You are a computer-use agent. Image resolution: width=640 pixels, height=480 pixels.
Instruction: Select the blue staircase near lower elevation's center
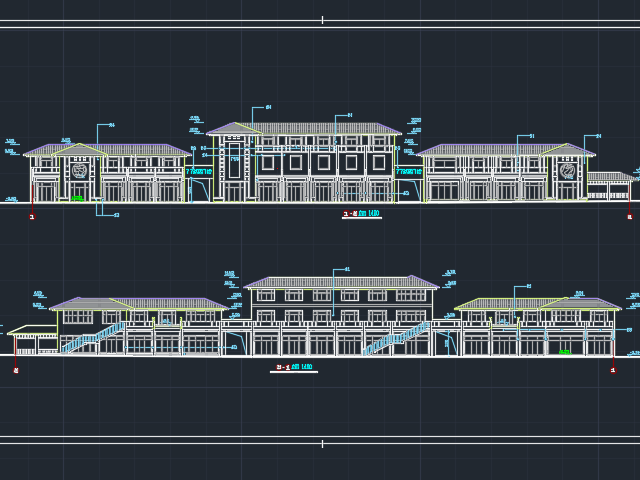(x=396, y=338)
